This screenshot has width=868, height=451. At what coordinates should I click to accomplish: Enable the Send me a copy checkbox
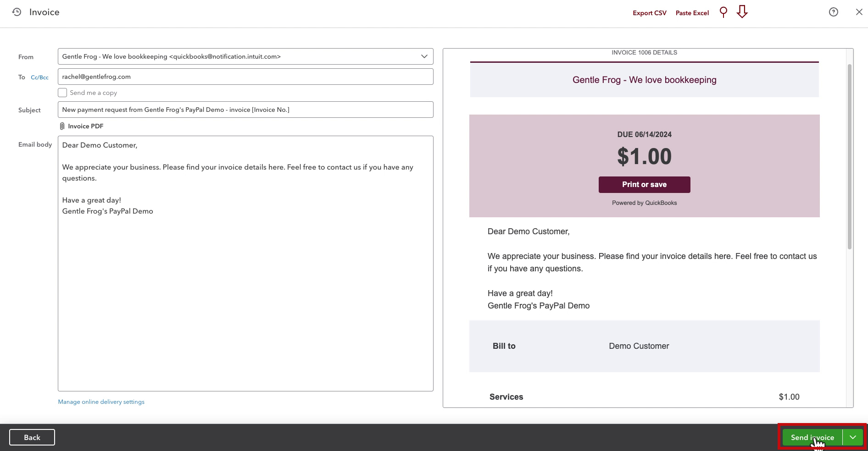pyautogui.click(x=62, y=93)
